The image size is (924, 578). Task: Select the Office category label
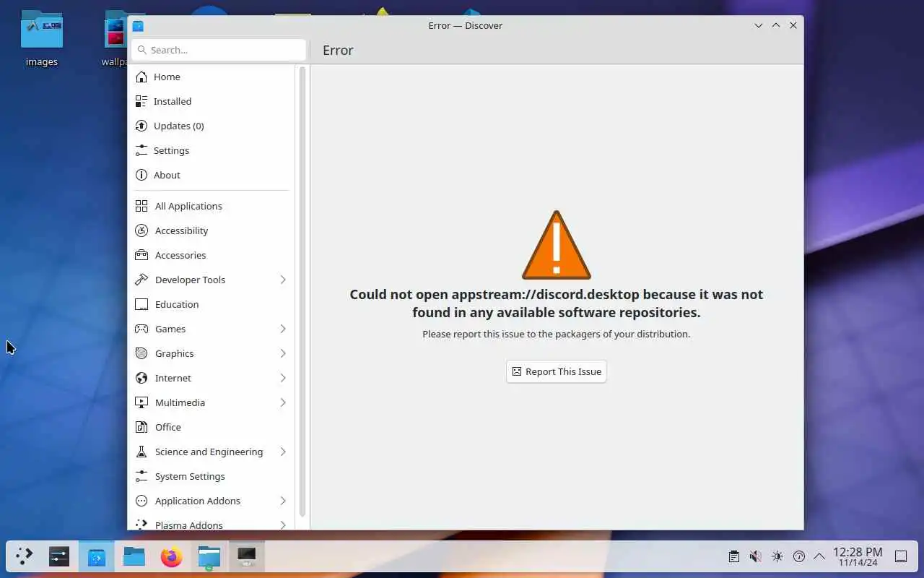[168, 427]
